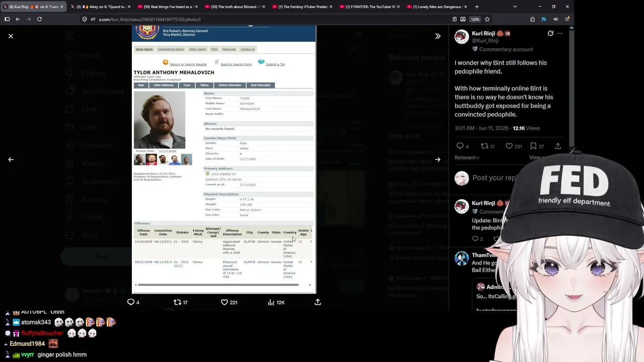
Task: Close The truth about Blizzard tab
Action: (264, 7)
